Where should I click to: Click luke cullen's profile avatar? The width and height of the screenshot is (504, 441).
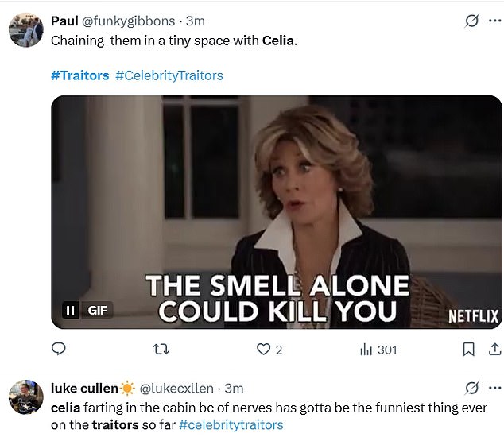tap(25, 397)
